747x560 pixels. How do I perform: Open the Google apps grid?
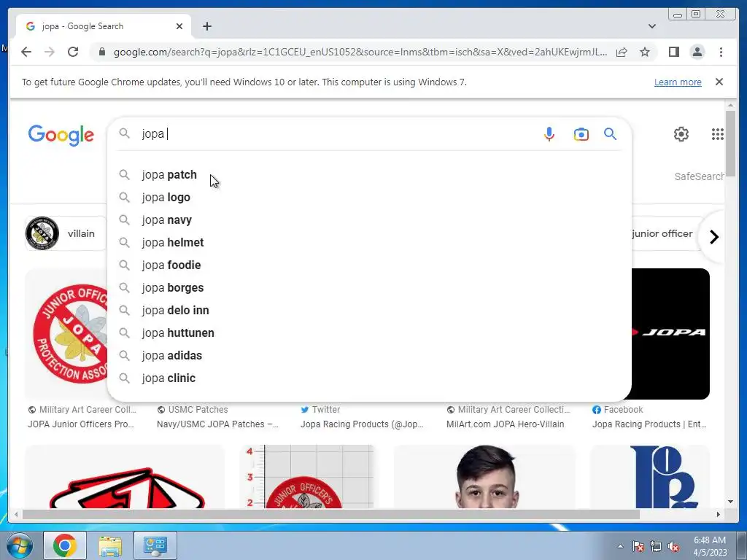(718, 134)
